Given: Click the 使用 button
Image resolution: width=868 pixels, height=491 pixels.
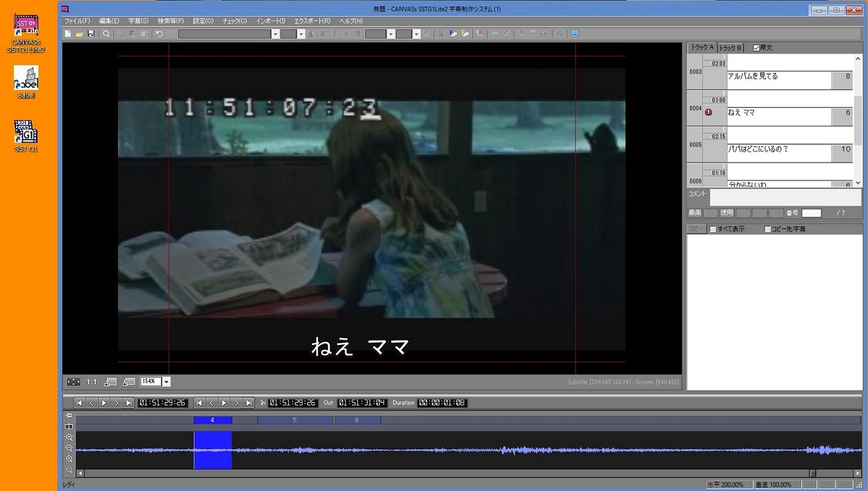Looking at the screenshot, I should (x=726, y=213).
